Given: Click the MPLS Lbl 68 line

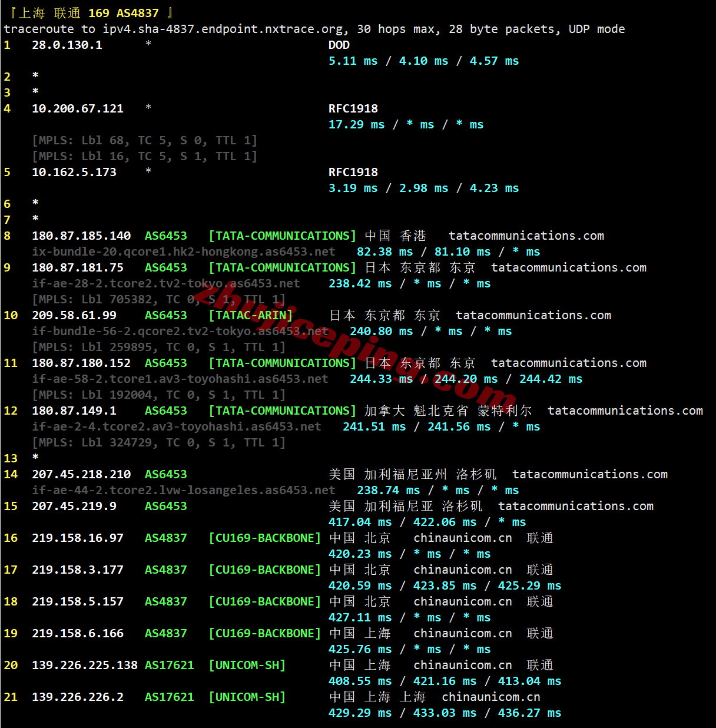Looking at the screenshot, I should coord(145,140).
